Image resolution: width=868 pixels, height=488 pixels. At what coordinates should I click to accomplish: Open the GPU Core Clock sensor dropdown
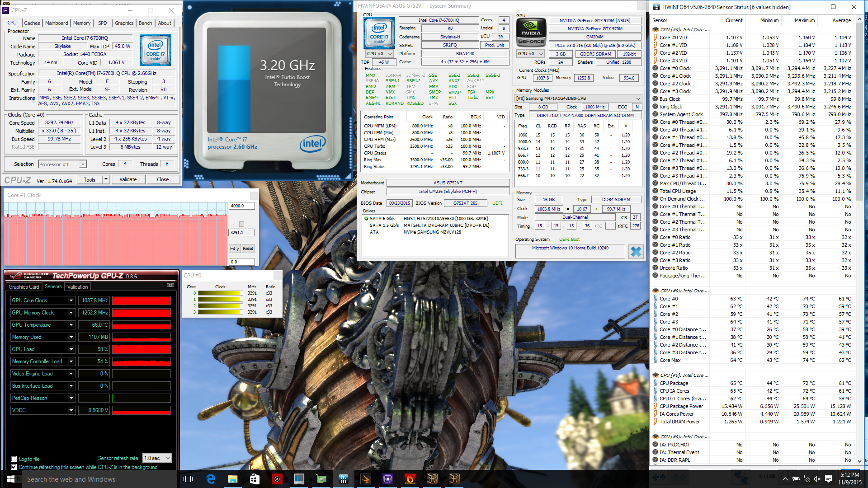tap(71, 300)
